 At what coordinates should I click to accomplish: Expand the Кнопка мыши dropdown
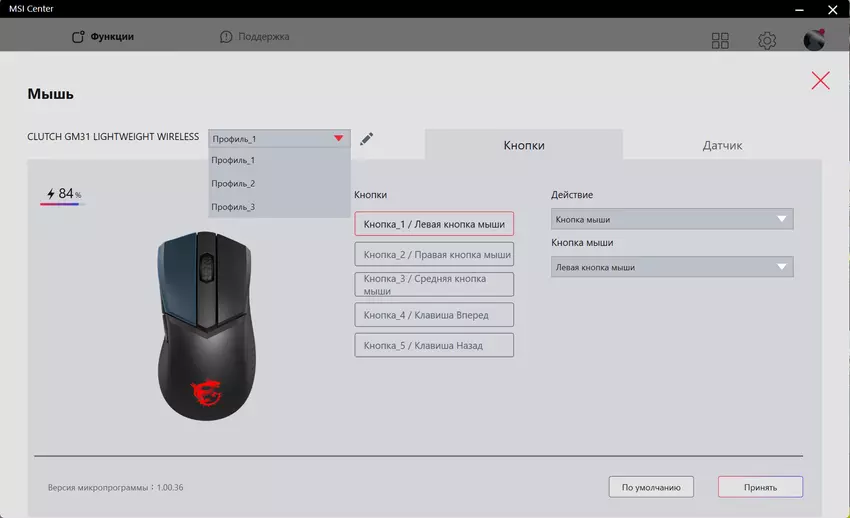coord(671,267)
